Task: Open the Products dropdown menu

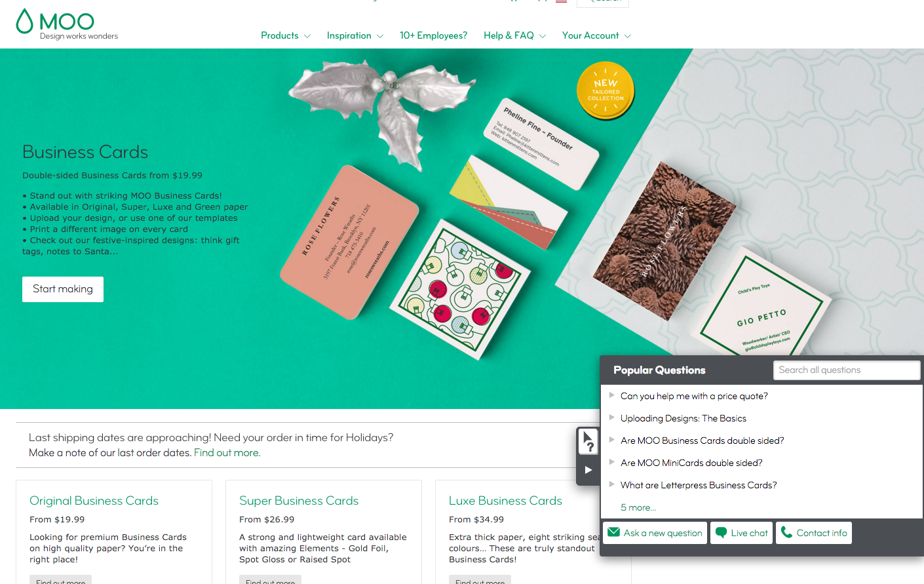Action: [286, 35]
